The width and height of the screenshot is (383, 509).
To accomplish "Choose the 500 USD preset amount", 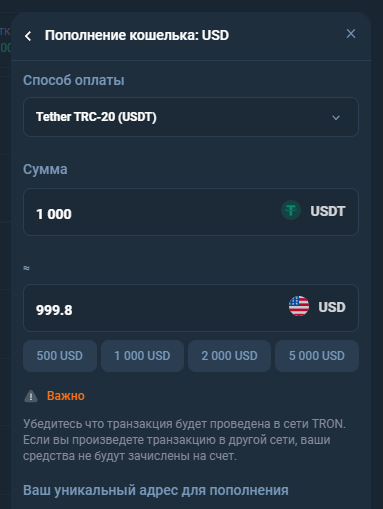I will [x=60, y=356].
